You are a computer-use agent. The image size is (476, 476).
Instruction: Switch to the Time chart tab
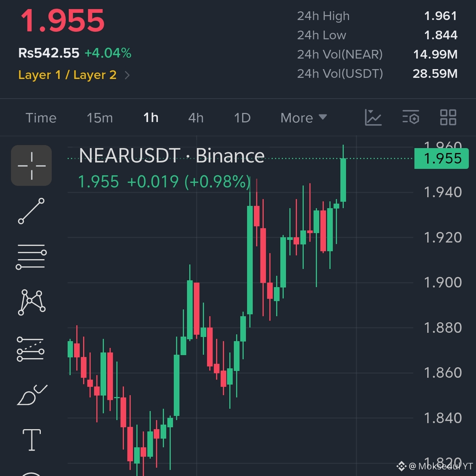click(41, 118)
